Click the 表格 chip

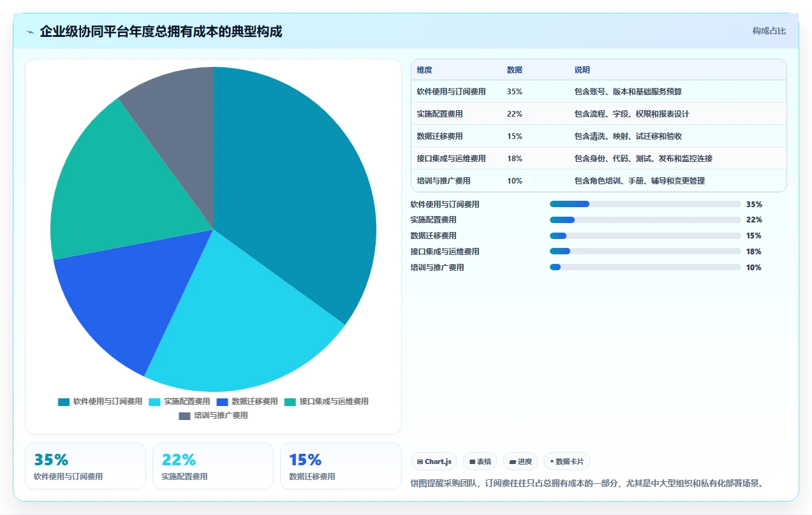point(480,461)
